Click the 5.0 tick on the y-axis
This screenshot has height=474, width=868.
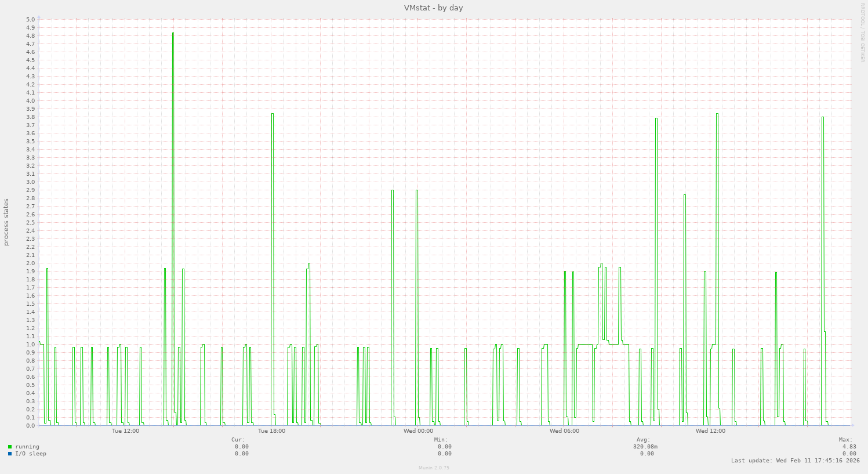click(30, 19)
